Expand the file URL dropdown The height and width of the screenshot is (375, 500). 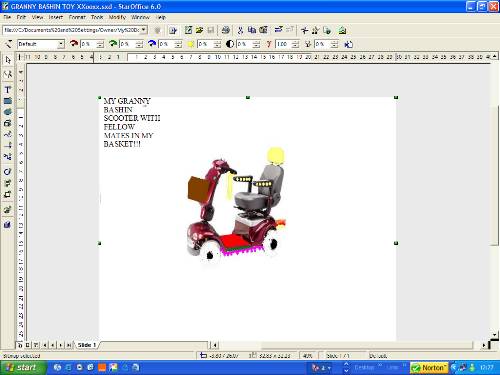pyautogui.click(x=144, y=30)
